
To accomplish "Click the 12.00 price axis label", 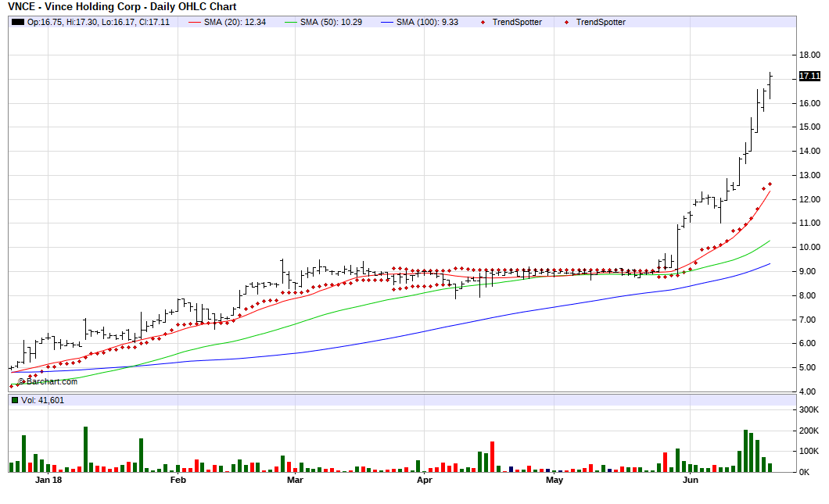I will point(809,200).
